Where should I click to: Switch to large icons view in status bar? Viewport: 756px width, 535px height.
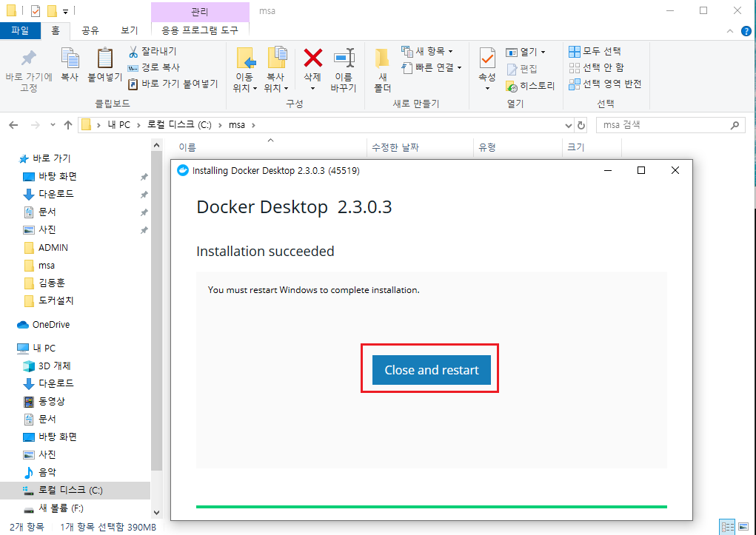coord(743,527)
